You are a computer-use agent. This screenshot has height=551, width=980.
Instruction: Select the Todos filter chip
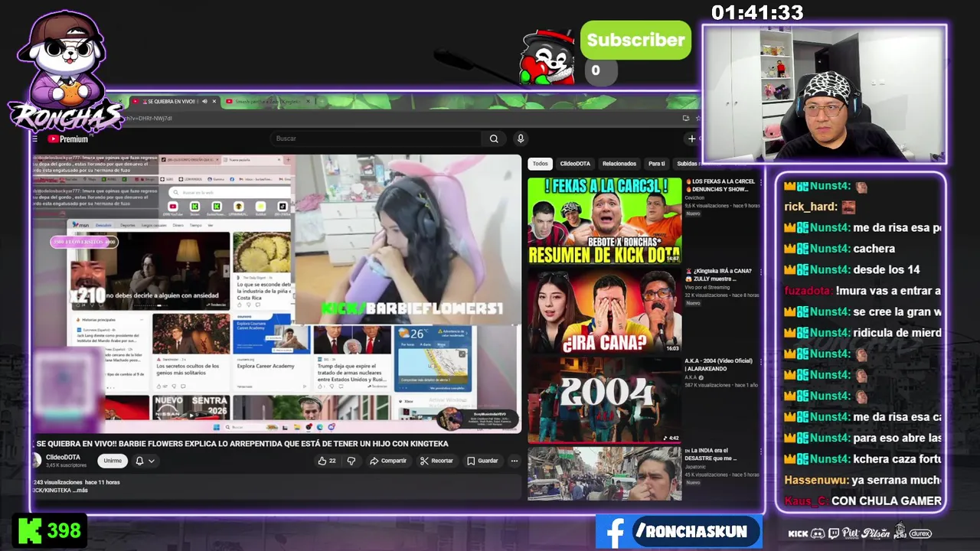click(541, 164)
